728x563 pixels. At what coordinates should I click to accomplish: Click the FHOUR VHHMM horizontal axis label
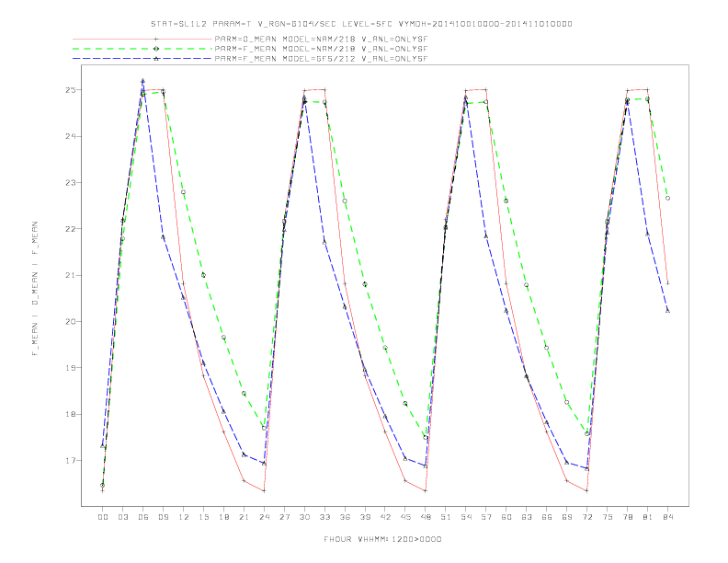coord(382,539)
